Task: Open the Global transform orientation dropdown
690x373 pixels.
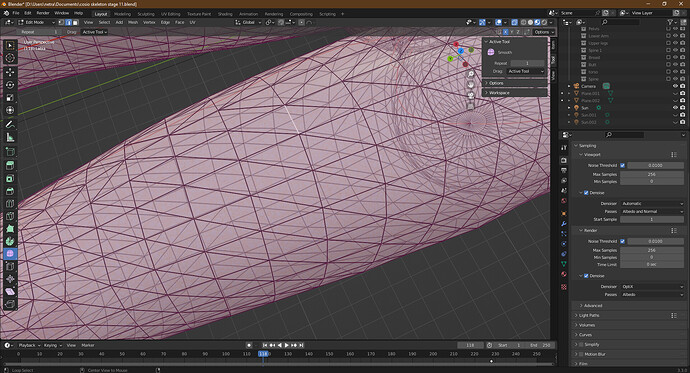Action: (249, 22)
